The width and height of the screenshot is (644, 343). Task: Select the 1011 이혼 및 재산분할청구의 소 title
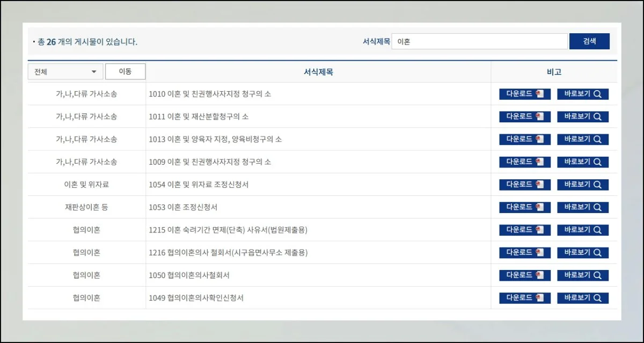click(199, 116)
